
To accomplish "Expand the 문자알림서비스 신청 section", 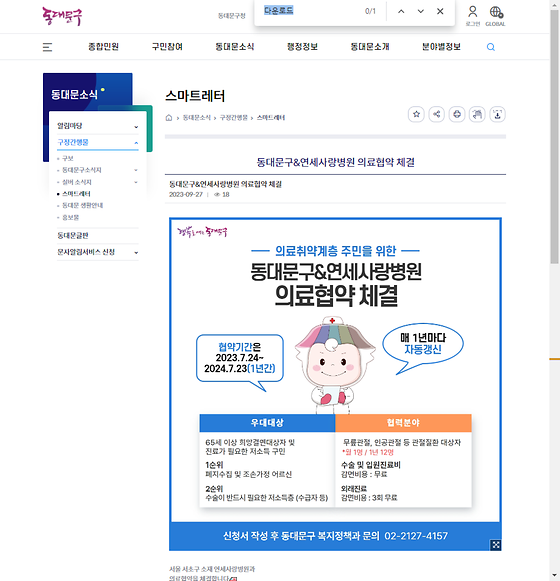I will click(98, 252).
